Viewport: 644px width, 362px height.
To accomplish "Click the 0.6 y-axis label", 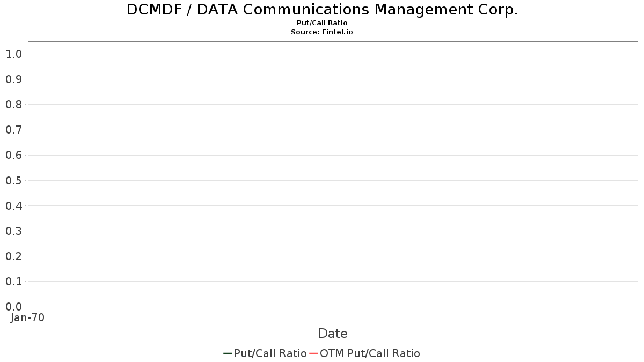I will (13, 155).
